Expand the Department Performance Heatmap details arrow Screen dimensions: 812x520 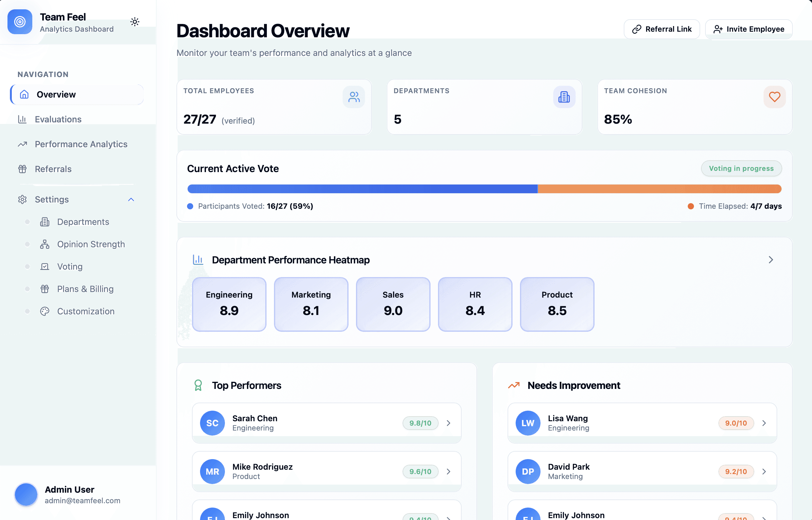pos(771,260)
